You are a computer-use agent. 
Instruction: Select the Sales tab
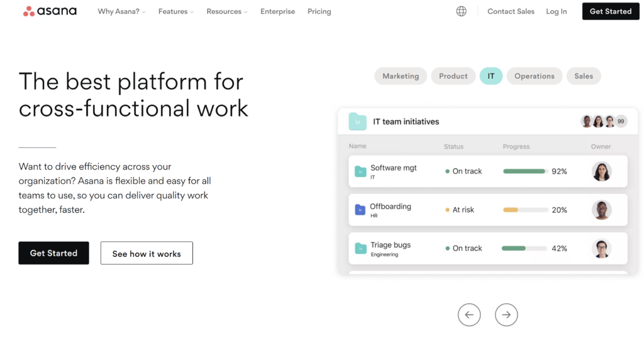click(x=584, y=76)
